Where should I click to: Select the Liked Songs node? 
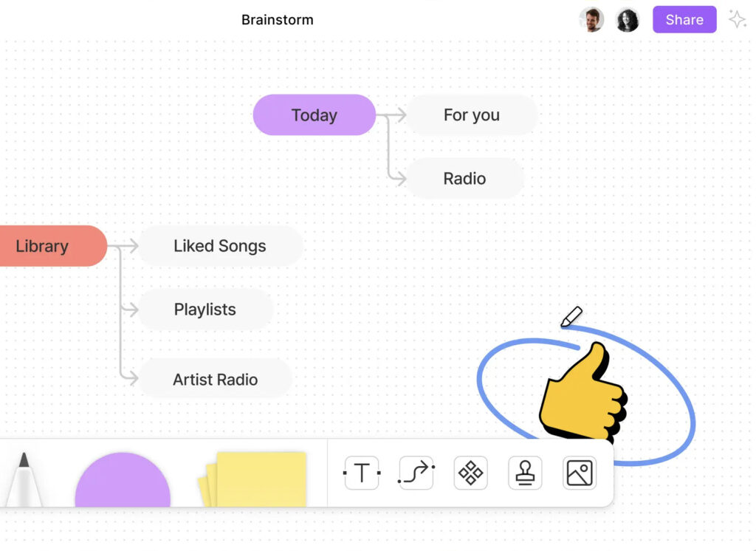coord(220,246)
